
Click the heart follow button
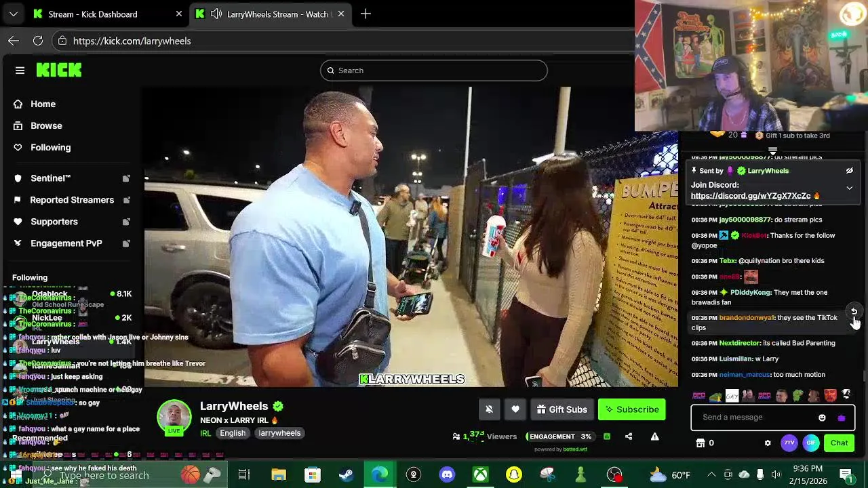pyautogui.click(x=515, y=409)
